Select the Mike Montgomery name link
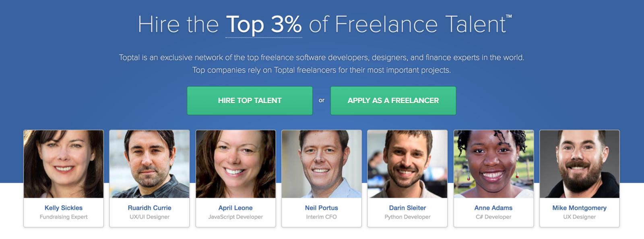Image resolution: width=644 pixels, height=239 pixels. (579, 208)
